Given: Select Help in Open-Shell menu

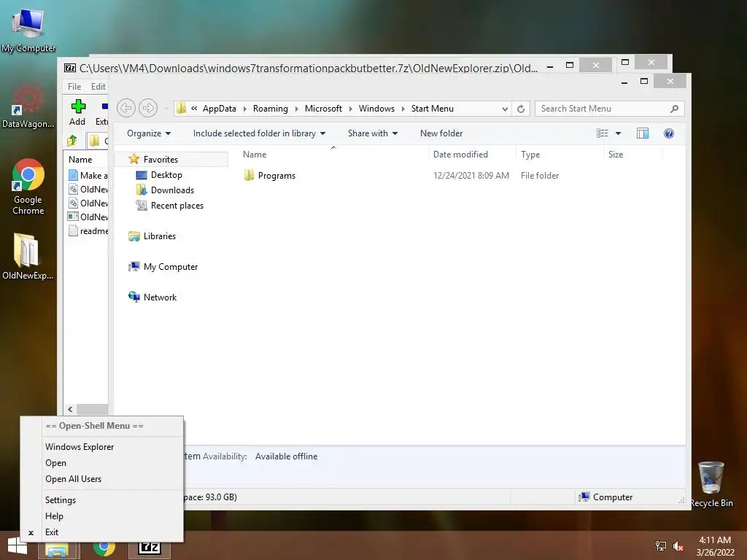Looking at the screenshot, I should coord(54,516).
